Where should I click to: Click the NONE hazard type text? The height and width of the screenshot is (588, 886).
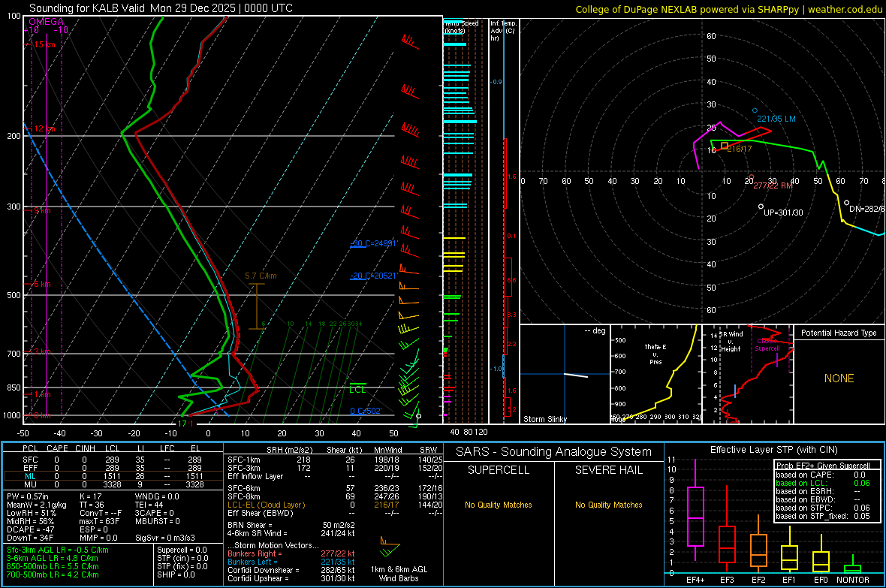click(839, 378)
